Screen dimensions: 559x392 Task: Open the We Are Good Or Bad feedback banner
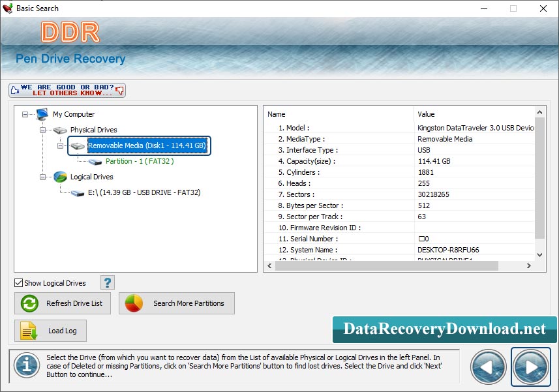pyautogui.click(x=67, y=90)
